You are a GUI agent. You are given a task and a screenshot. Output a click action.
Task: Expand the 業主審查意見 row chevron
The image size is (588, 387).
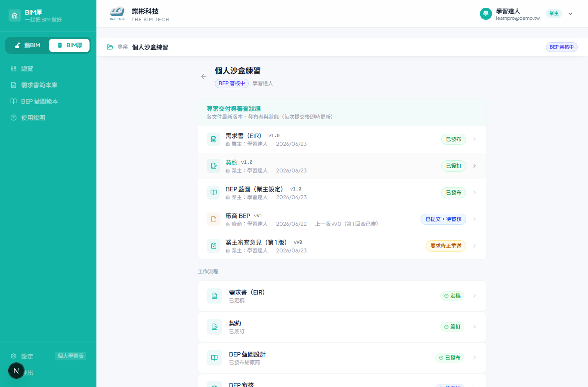(x=474, y=246)
